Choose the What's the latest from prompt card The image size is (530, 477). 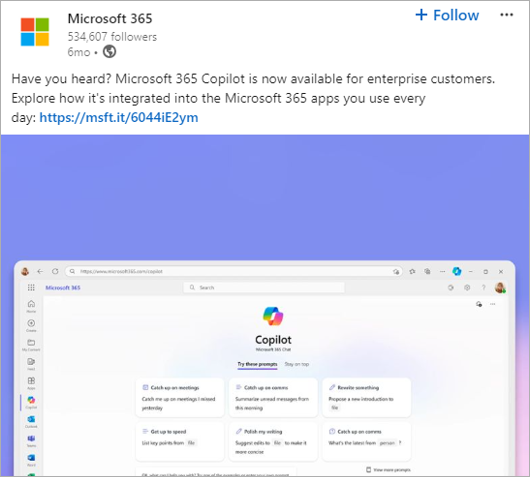[x=367, y=441]
